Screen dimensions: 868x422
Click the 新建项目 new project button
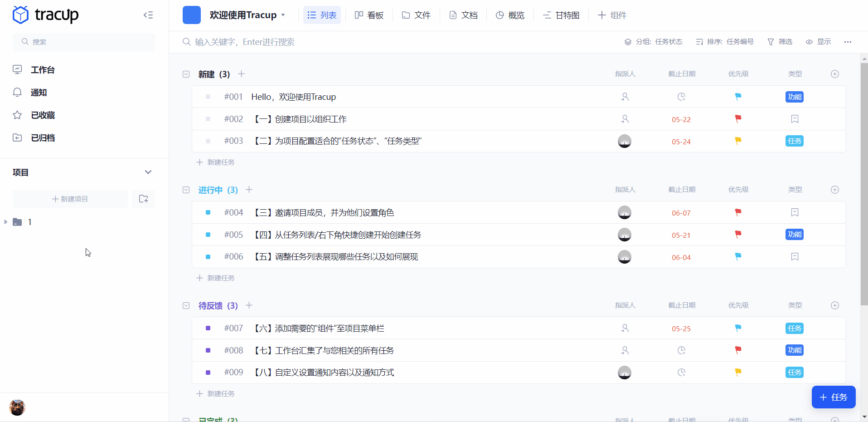[x=70, y=199]
